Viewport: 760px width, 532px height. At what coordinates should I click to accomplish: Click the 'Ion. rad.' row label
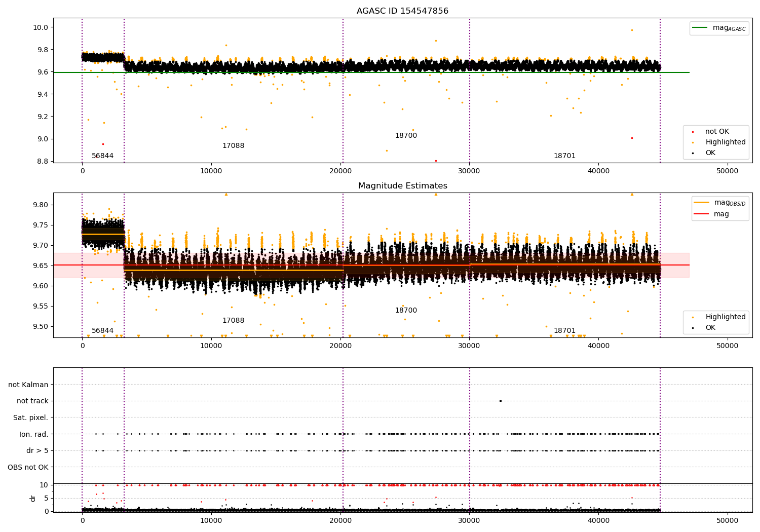[x=33, y=434]
